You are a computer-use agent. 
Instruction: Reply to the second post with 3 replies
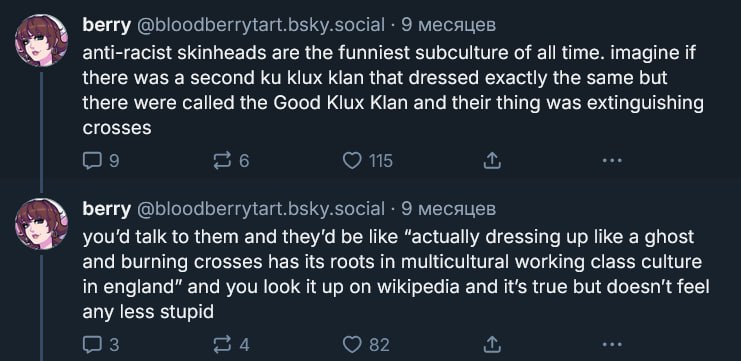coord(101,345)
